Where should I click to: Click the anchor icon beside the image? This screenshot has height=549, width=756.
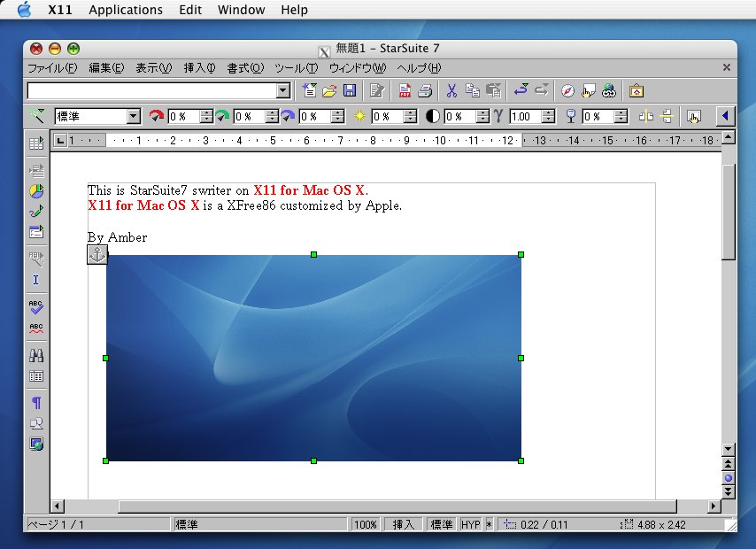coord(97,254)
